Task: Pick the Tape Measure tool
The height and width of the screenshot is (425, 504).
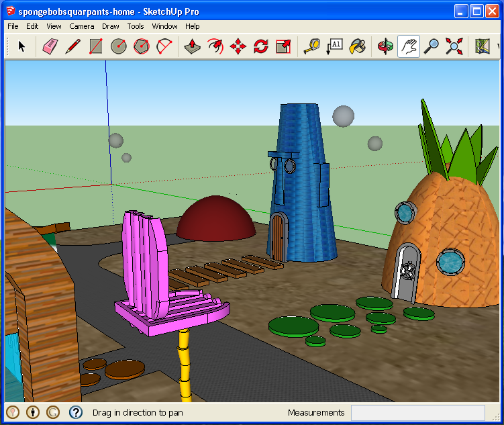Action: click(312, 46)
